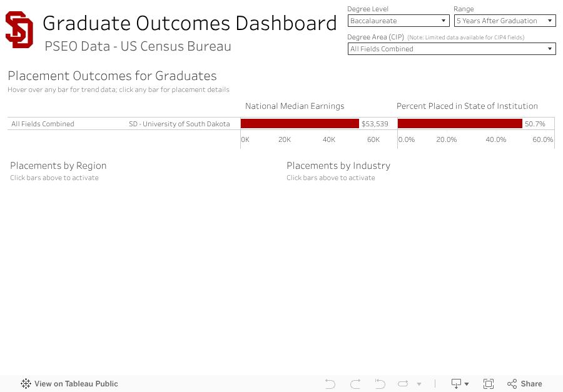Viewport: 563px width, 392px height.
Task: Click the National Median Earnings column header
Action: point(295,106)
